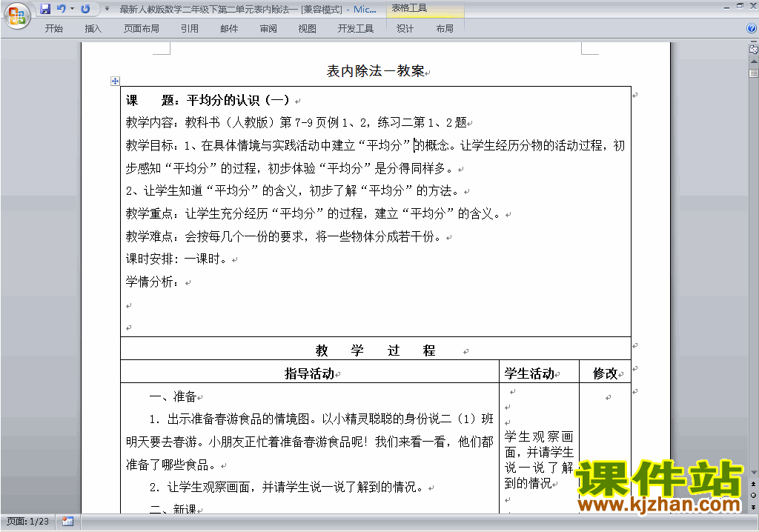The width and height of the screenshot is (759, 532).
Task: Click the 教学难点 line
Action: (283, 236)
